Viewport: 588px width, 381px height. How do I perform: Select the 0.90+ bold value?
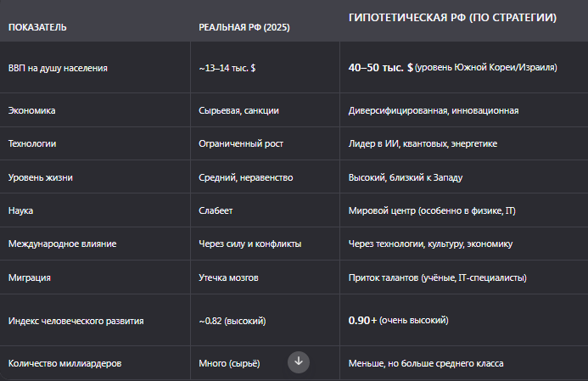point(362,320)
